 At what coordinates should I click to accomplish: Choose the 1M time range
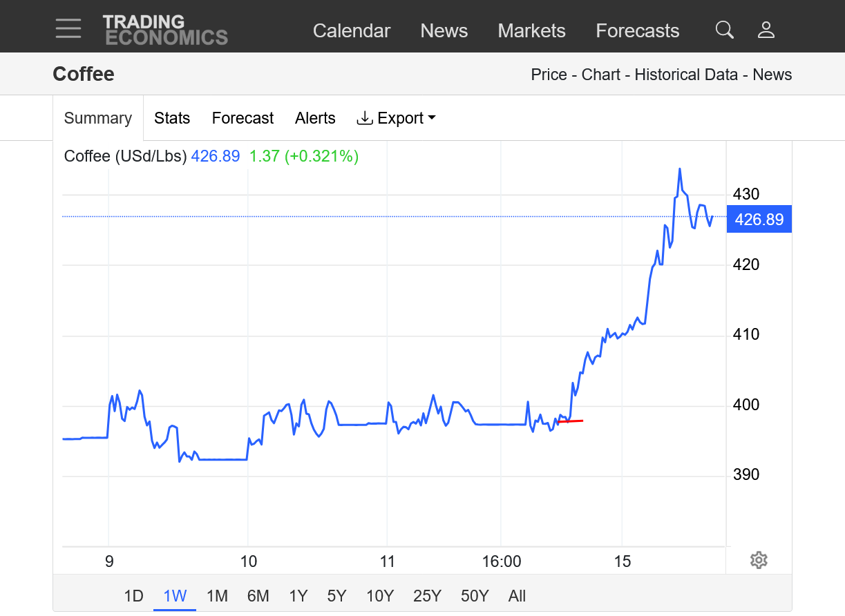point(217,596)
